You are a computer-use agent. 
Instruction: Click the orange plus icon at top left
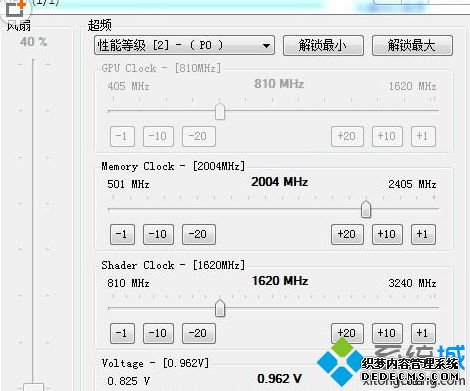pyautogui.click(x=21, y=4)
